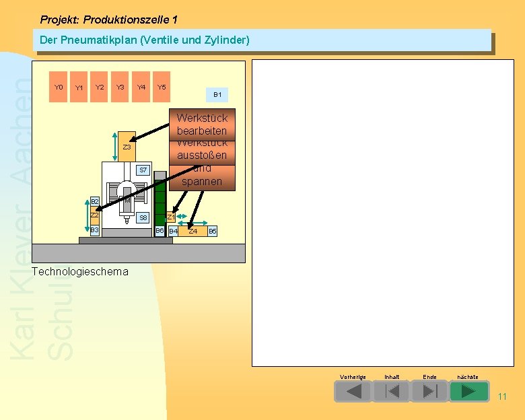Click sensor B2 box
Image resolution: width=525 pixels, height=420 pixels.
95,202
